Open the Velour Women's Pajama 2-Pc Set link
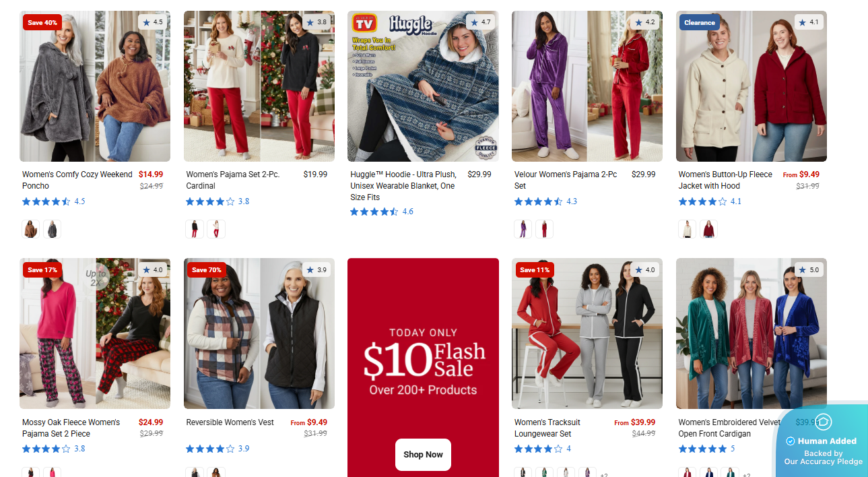Screen dimensions: 868x477 [x=565, y=180]
